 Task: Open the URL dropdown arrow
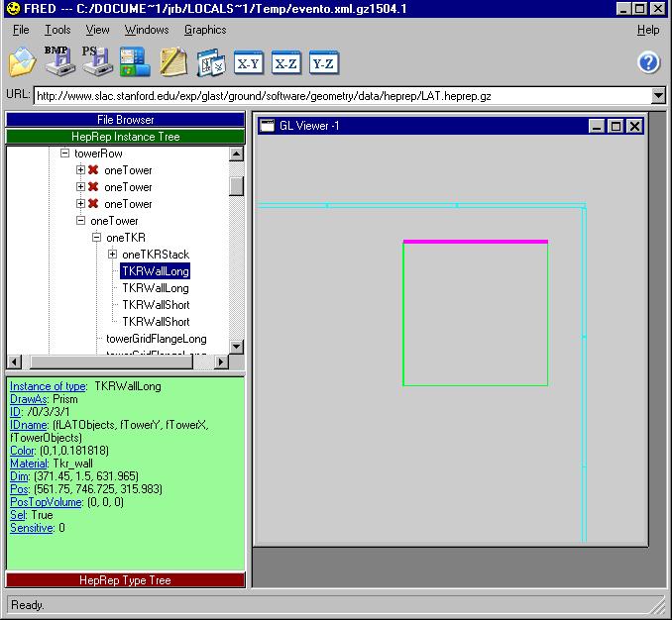click(658, 95)
